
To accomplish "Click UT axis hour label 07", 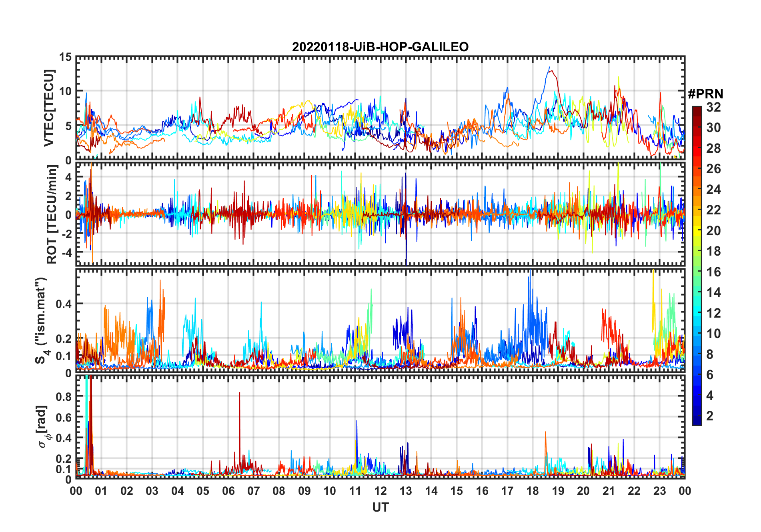I will click(x=254, y=491).
